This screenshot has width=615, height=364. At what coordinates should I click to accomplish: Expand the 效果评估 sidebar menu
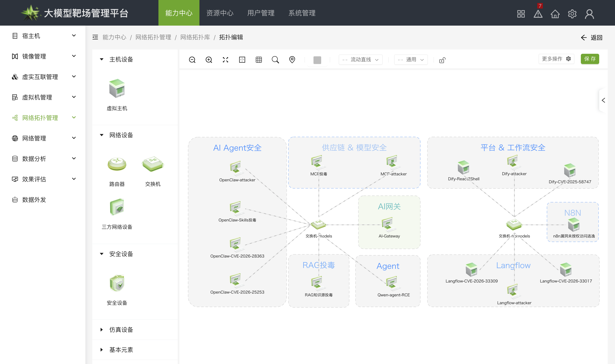click(43, 179)
